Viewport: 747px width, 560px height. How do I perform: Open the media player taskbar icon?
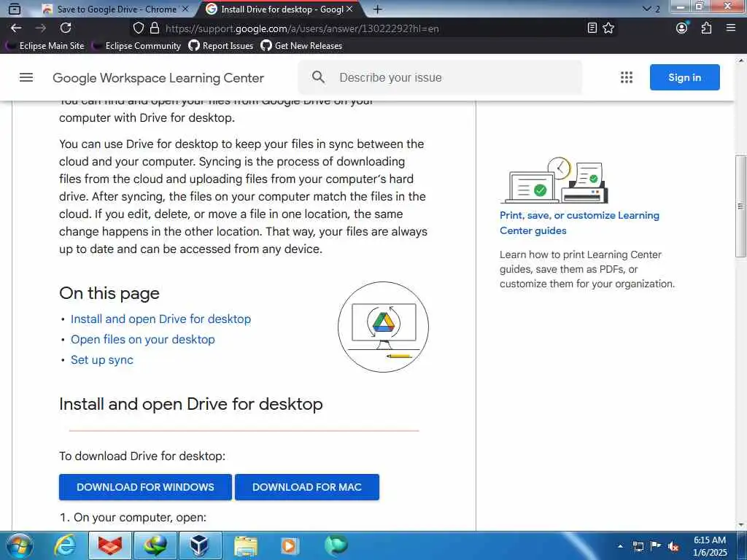[290, 545]
